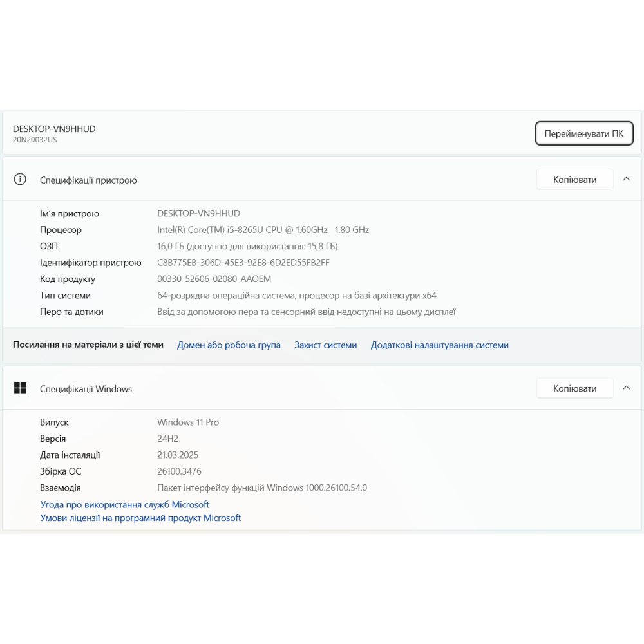644x644 pixels.
Task: Click the info icon beside Специфікації пристрою
Action: click(21, 180)
